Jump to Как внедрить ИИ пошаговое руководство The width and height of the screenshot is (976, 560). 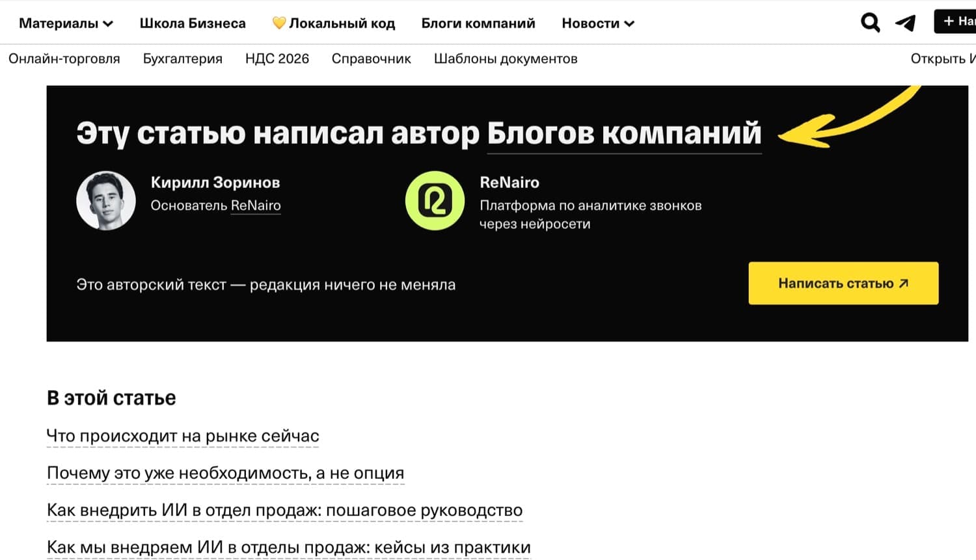pos(285,510)
